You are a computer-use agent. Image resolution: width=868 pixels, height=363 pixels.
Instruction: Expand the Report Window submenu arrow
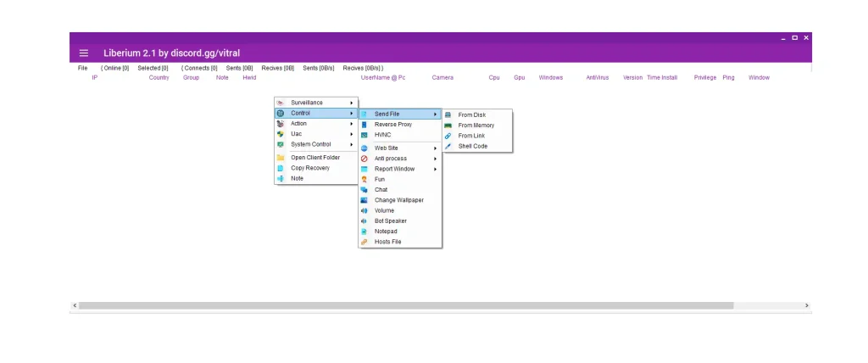435,169
